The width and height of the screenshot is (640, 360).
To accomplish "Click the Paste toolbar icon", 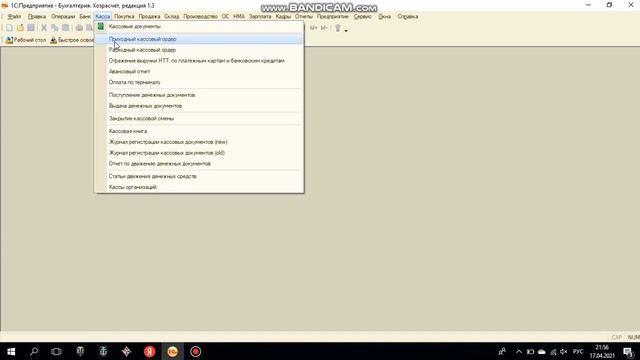I will [x=65, y=28].
